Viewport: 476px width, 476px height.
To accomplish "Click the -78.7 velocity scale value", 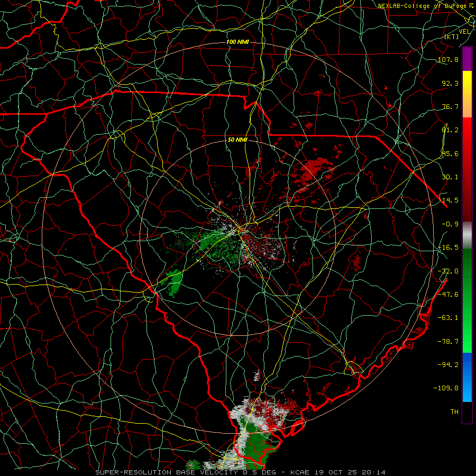I will point(448,342).
